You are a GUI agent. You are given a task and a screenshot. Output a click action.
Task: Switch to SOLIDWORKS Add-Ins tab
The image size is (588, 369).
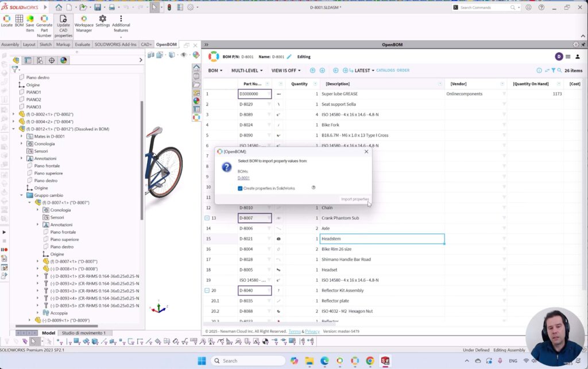point(115,44)
